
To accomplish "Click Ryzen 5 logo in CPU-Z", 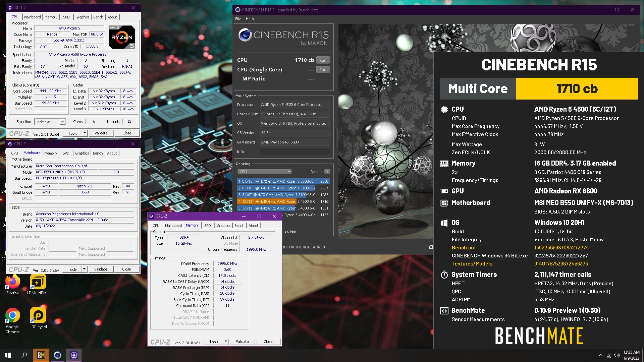I will click(x=122, y=37).
